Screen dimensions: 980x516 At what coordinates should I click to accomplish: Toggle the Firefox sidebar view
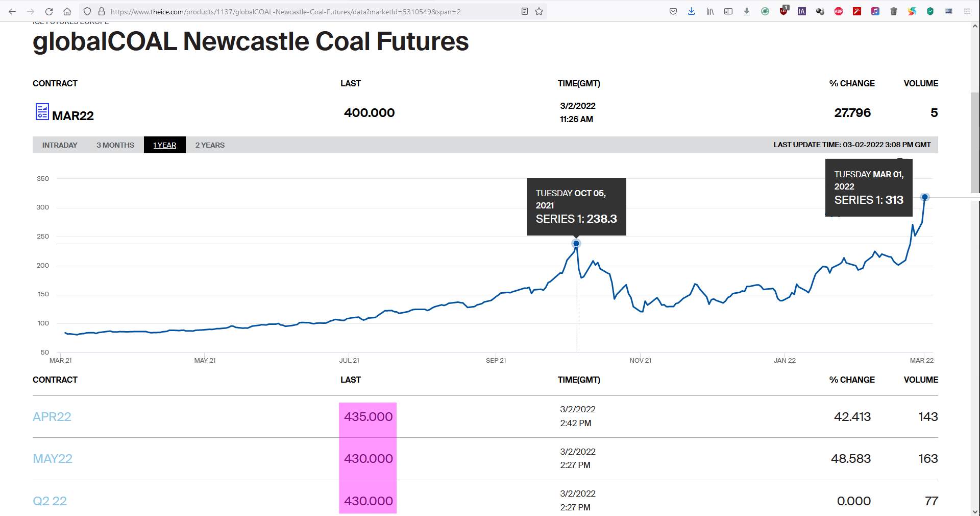728,11
